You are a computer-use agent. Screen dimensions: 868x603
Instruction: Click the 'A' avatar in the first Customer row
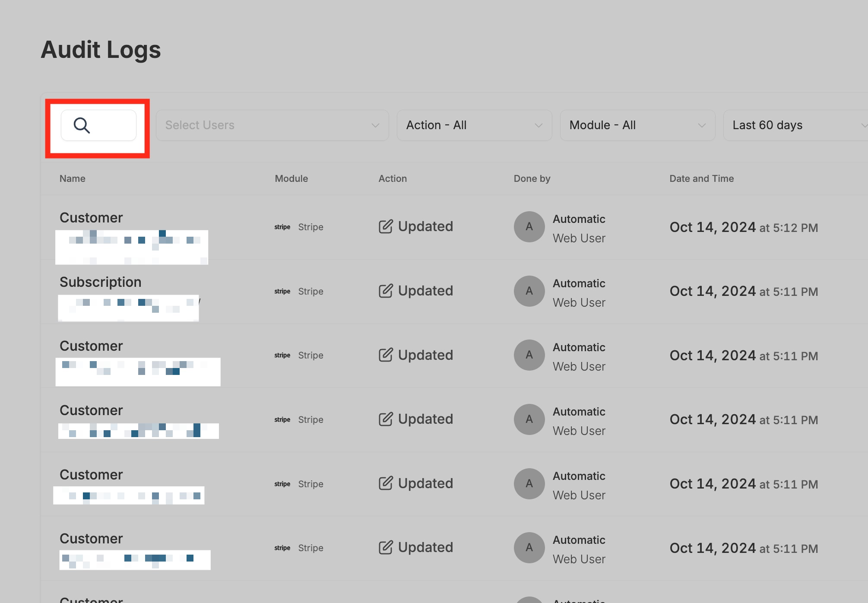point(529,227)
